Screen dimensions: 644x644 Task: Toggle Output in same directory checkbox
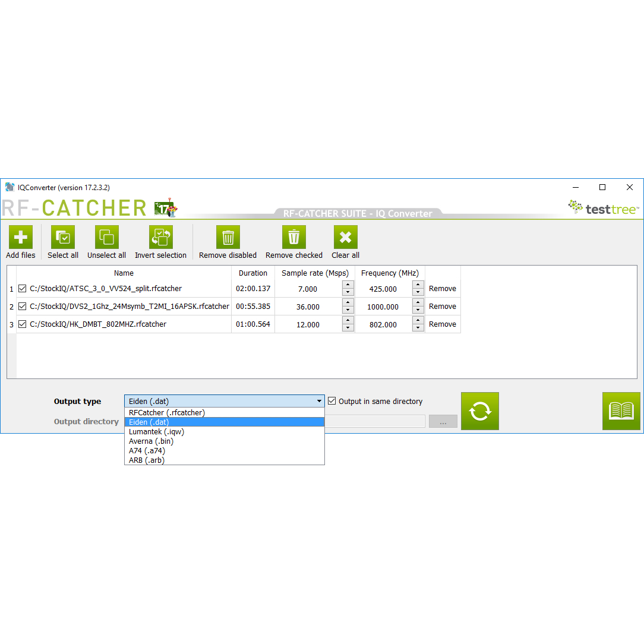[332, 401]
